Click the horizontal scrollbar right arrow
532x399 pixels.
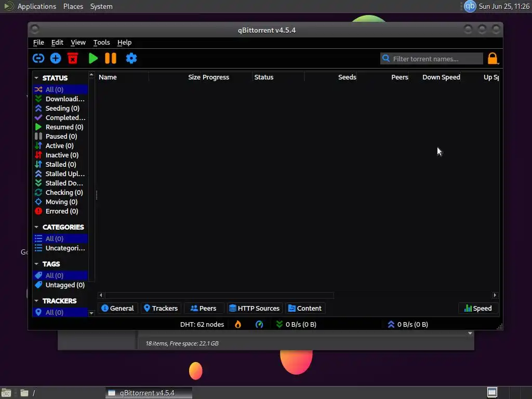pyautogui.click(x=495, y=295)
